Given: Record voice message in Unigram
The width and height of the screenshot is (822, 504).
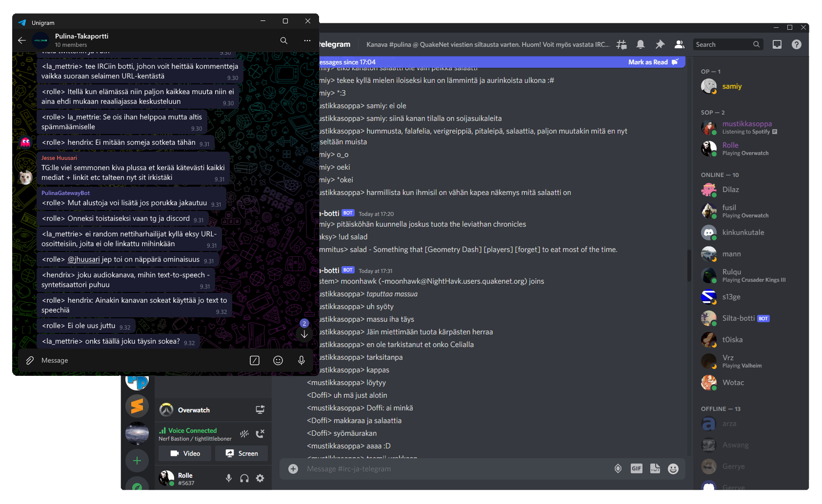Looking at the screenshot, I should tap(301, 361).
